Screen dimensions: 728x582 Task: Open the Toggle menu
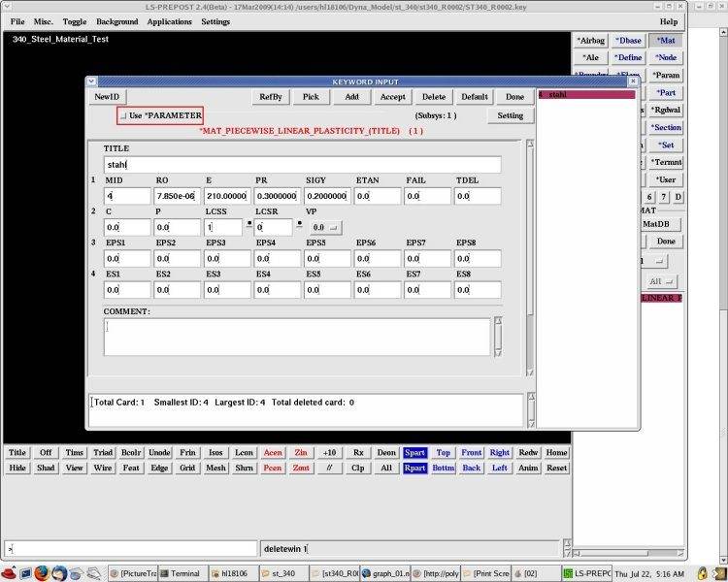[75, 21]
